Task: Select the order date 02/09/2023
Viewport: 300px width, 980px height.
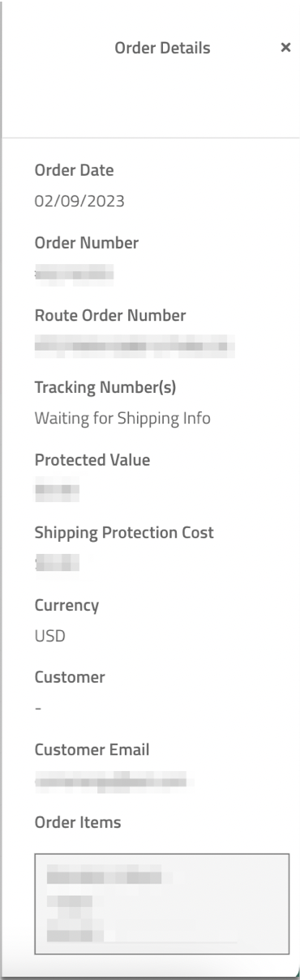Action: coord(79,201)
